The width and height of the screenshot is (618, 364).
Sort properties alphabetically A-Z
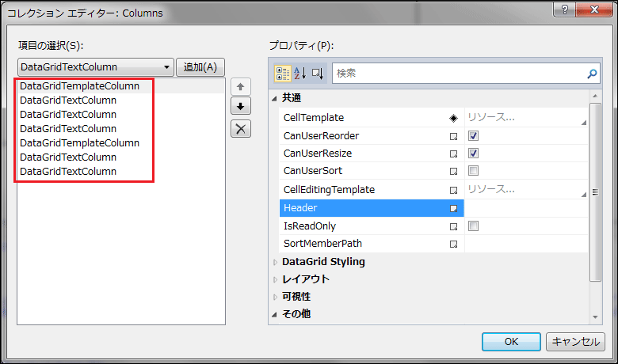pyautogui.click(x=300, y=73)
